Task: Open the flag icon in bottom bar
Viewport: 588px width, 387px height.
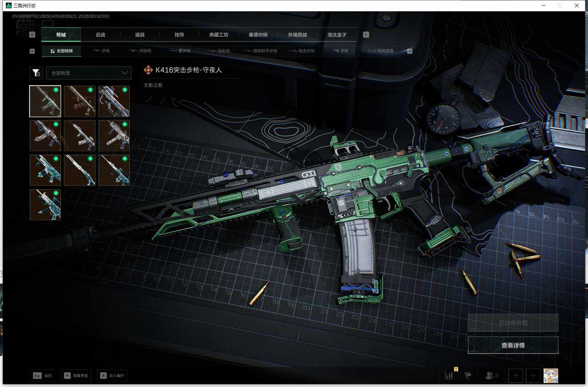Action: tap(468, 375)
